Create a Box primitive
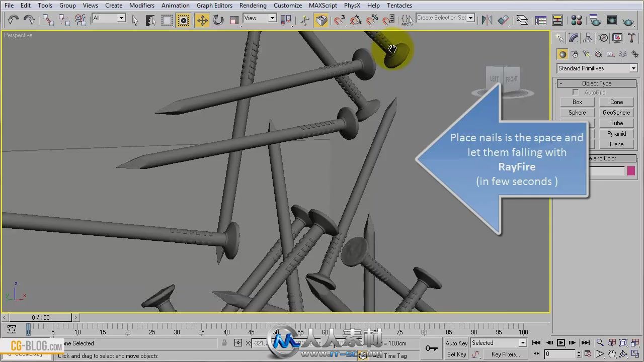 pyautogui.click(x=577, y=102)
